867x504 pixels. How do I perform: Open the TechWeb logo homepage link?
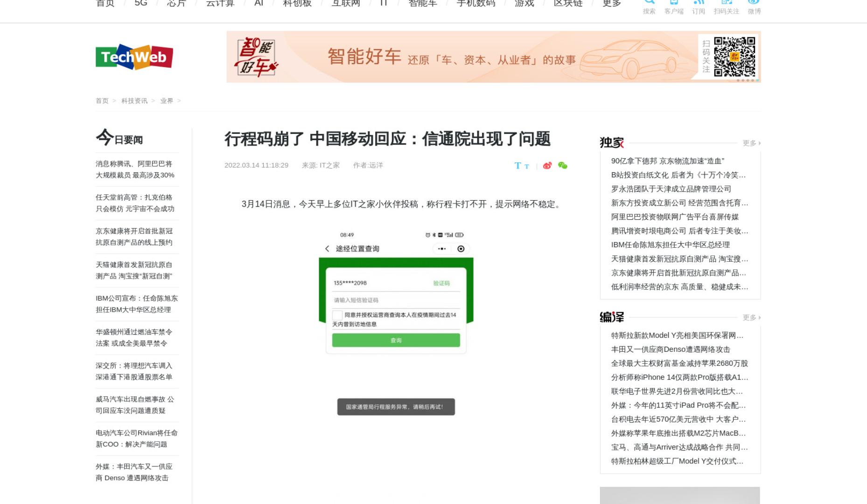(x=134, y=57)
